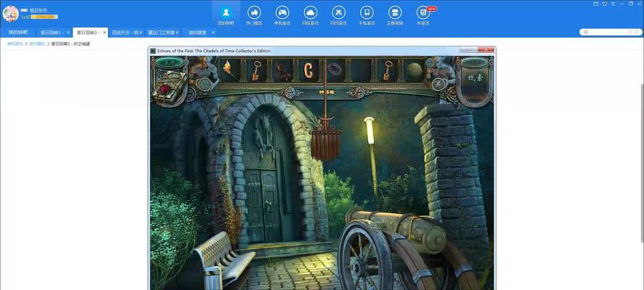Click the first breadcrumb link
Screen dimensions: 644x290
point(14,43)
